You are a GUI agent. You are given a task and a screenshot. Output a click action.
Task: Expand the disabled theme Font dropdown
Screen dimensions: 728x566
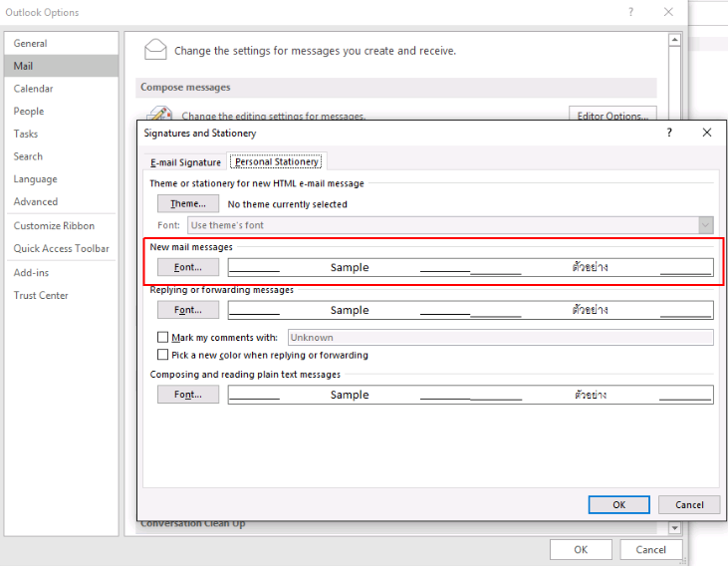705,225
